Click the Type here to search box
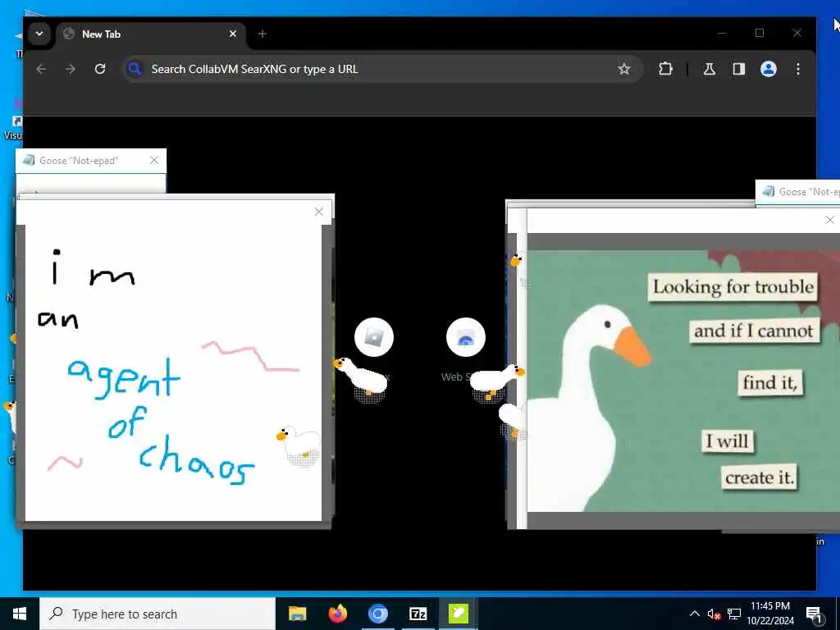 (157, 614)
